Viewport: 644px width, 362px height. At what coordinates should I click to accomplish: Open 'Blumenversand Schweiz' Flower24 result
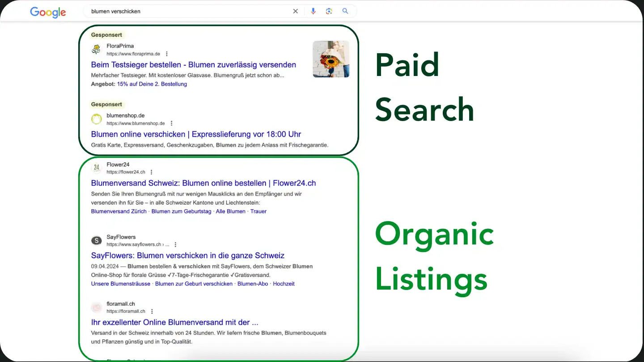(x=203, y=183)
